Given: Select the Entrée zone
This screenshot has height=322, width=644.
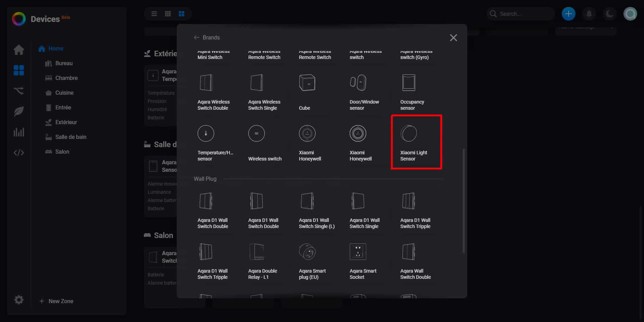Looking at the screenshot, I should pos(58,108).
